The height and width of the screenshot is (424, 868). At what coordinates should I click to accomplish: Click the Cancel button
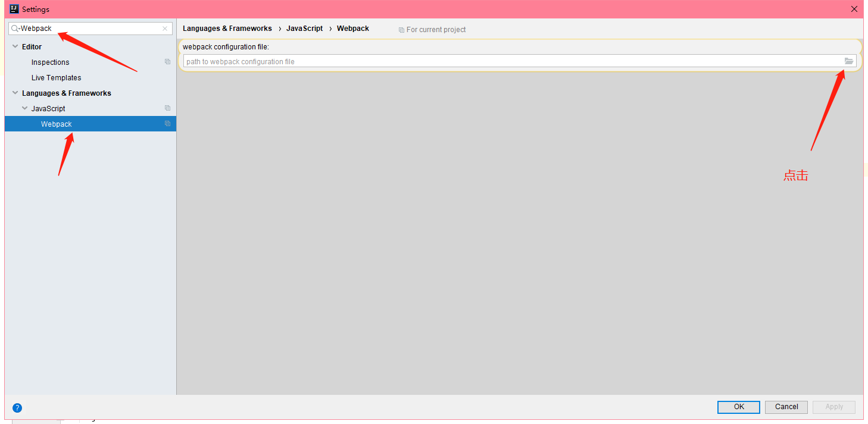click(786, 407)
